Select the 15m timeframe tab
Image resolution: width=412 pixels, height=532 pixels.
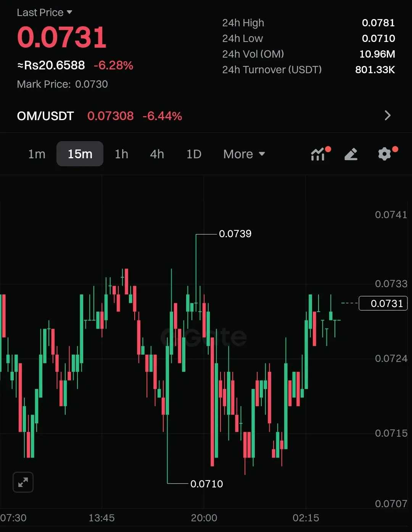coord(80,154)
